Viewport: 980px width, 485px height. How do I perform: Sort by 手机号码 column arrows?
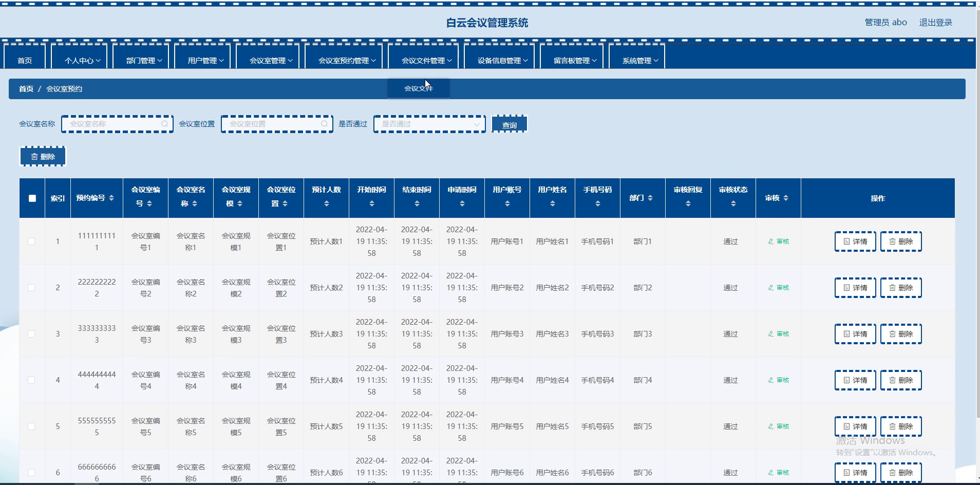coord(598,204)
